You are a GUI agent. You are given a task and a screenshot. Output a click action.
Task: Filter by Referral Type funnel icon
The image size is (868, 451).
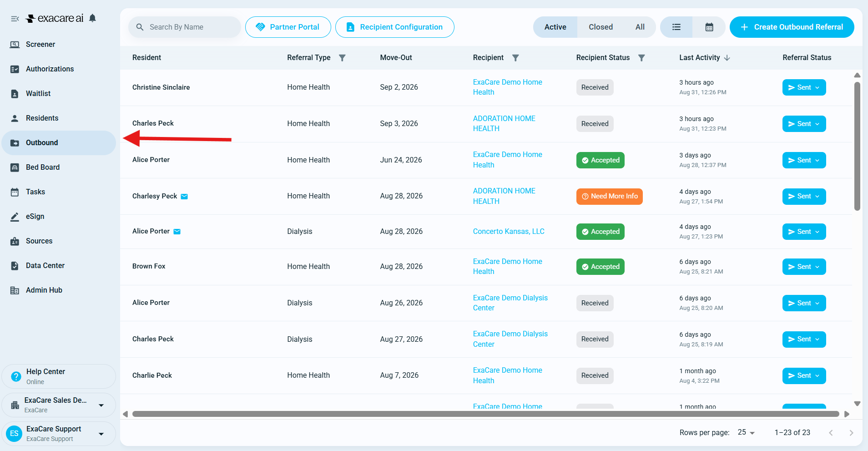coord(343,58)
